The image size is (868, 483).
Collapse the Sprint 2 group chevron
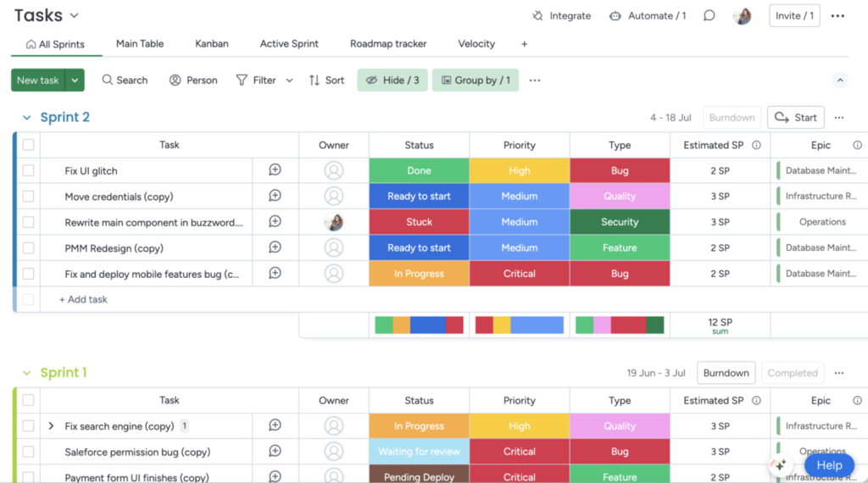tap(26, 117)
